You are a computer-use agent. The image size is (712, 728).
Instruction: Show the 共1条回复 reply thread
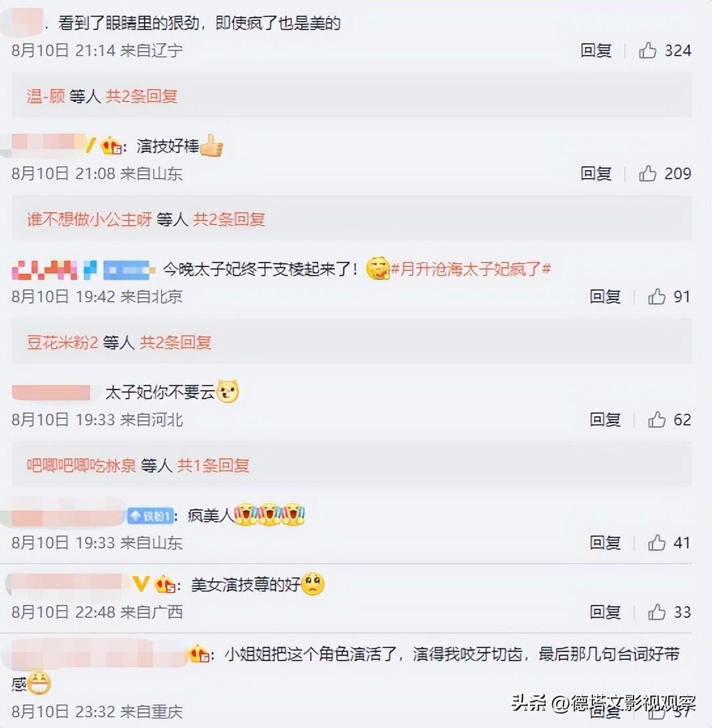(213, 465)
